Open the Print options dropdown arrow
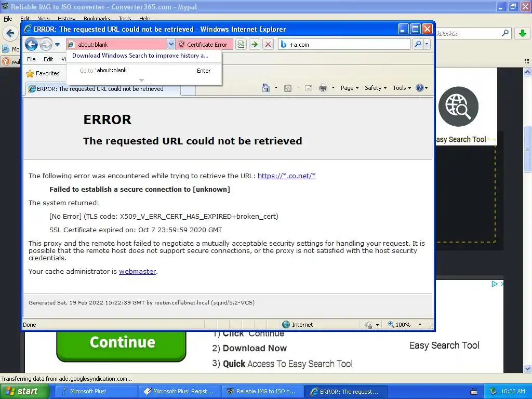 333,88
